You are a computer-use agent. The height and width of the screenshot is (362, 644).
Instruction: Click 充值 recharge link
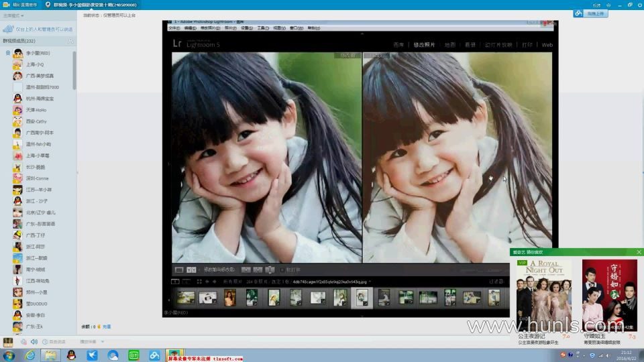tap(107, 326)
